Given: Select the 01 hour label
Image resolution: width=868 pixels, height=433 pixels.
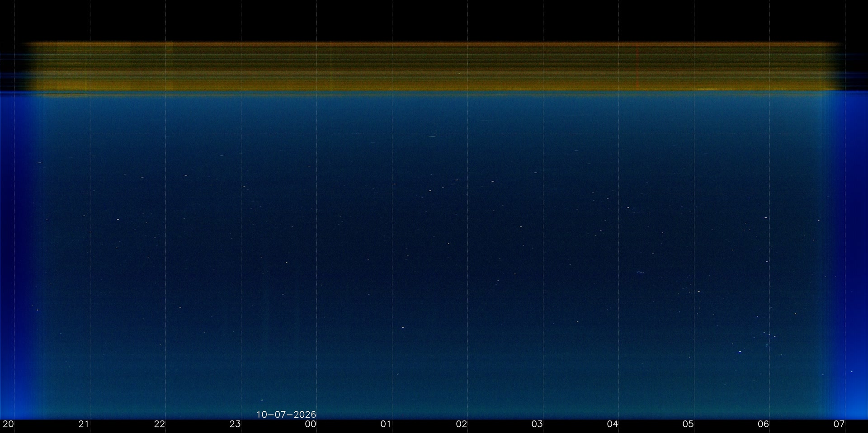Looking at the screenshot, I should pyautogui.click(x=386, y=424).
